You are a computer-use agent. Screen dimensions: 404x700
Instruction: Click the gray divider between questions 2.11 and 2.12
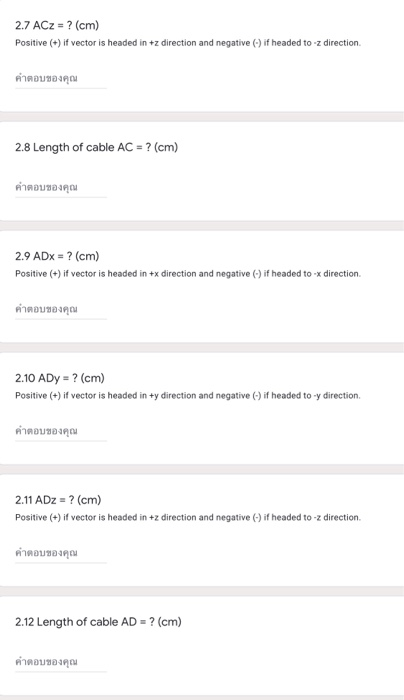pyautogui.click(x=202, y=591)
